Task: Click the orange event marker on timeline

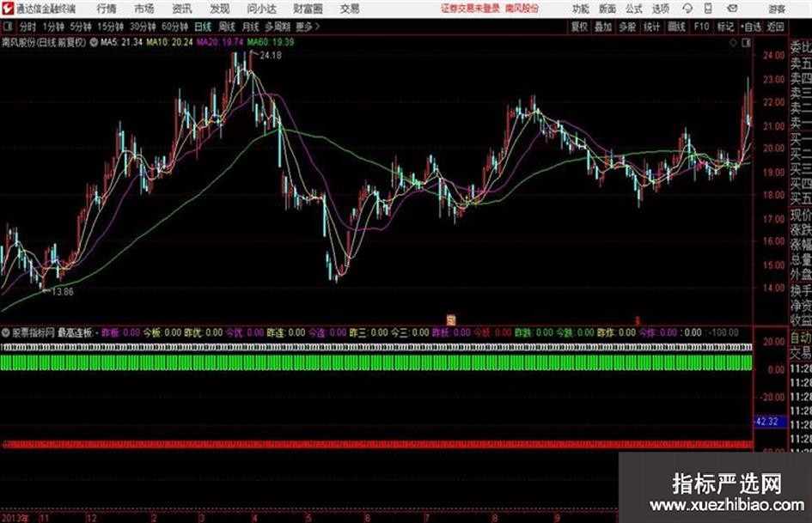Action: pos(451,320)
